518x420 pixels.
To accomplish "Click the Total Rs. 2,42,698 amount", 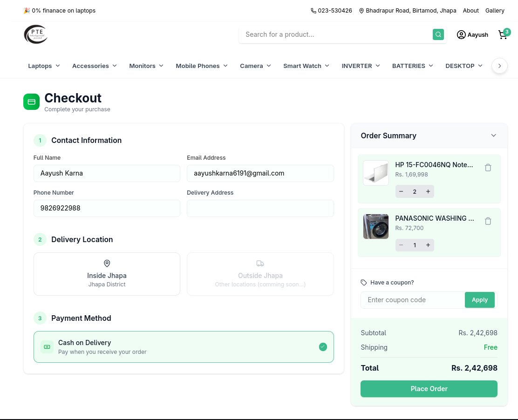I will pos(474,368).
